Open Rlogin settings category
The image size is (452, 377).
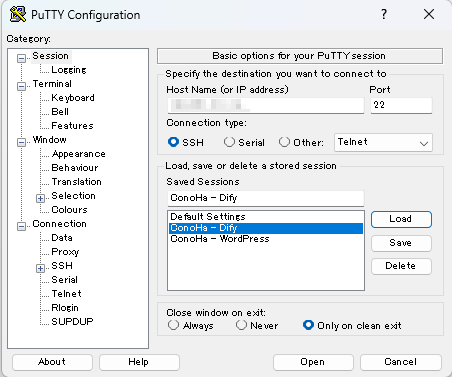65,308
